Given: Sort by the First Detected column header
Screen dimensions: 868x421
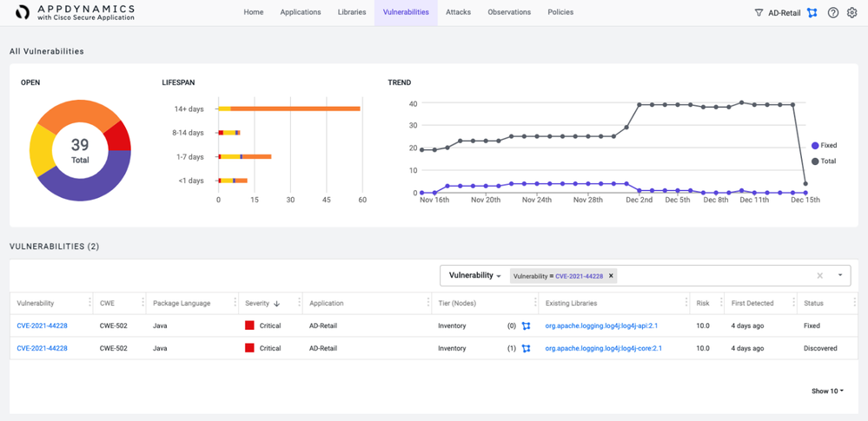Looking at the screenshot, I should pyautogui.click(x=752, y=303).
